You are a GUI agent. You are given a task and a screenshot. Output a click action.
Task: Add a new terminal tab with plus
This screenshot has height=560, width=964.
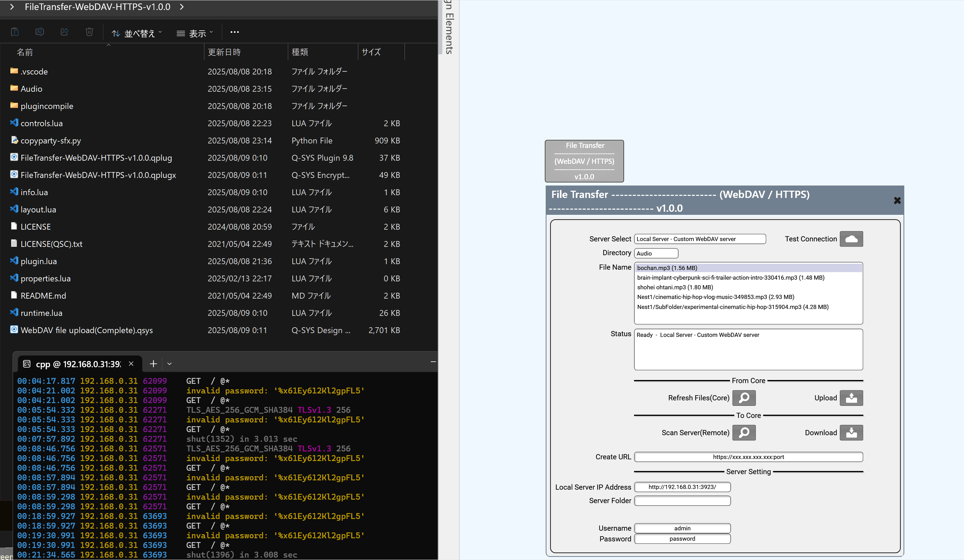click(x=153, y=364)
